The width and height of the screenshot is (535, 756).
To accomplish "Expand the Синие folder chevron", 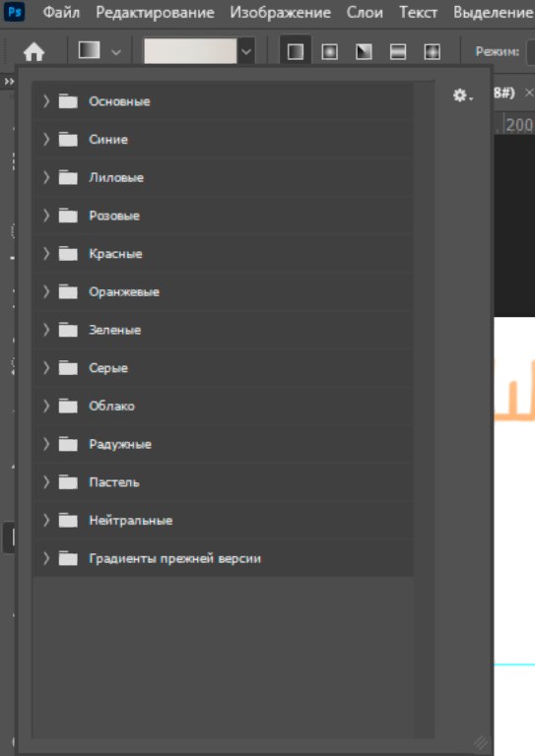I will (x=46, y=140).
